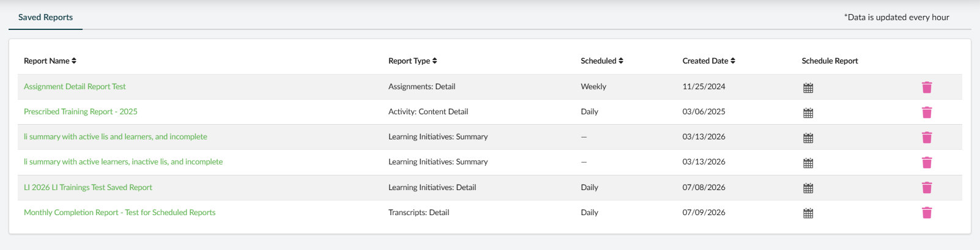Delete the LI 2026 LI Trainings saved report

927,188
